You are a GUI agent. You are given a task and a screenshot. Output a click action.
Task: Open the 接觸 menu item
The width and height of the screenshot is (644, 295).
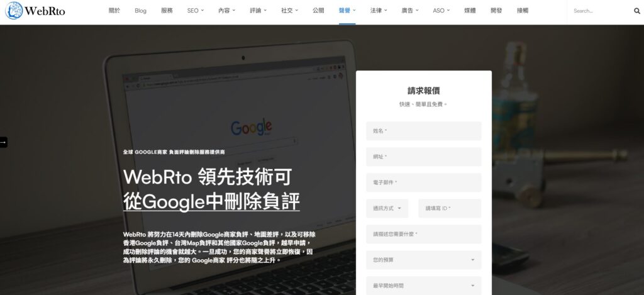tap(523, 11)
